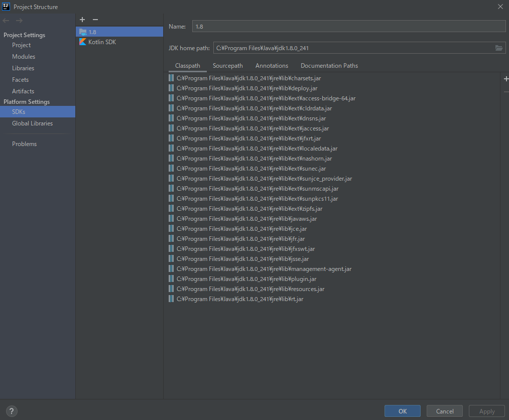This screenshot has width=509, height=420.
Task: Click jar icon next to jfr.jar
Action: coord(171,238)
